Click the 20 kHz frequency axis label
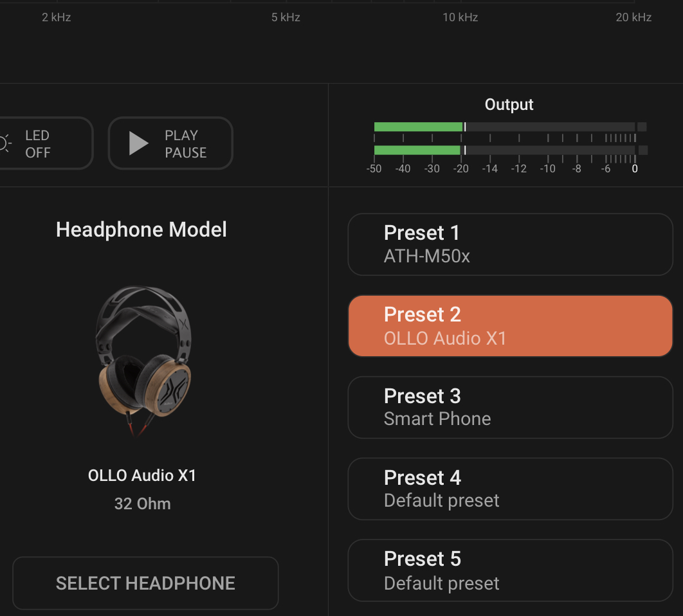This screenshot has height=616, width=683. (633, 17)
